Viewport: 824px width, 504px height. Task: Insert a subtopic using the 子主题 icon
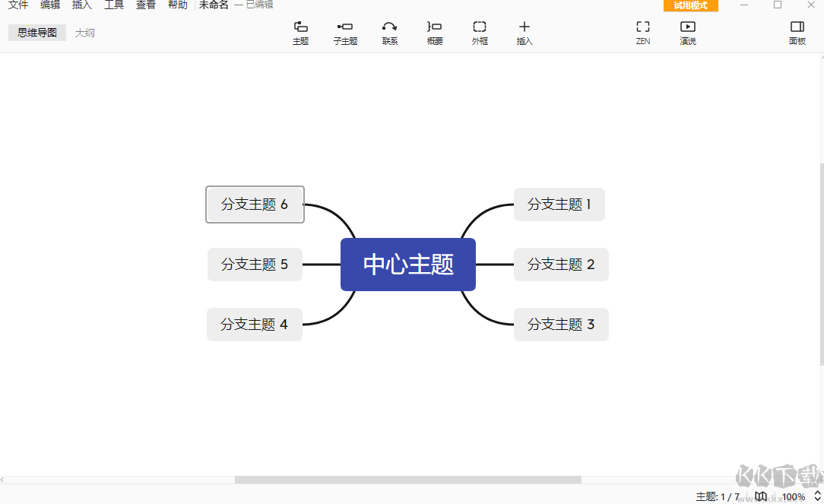(x=345, y=32)
